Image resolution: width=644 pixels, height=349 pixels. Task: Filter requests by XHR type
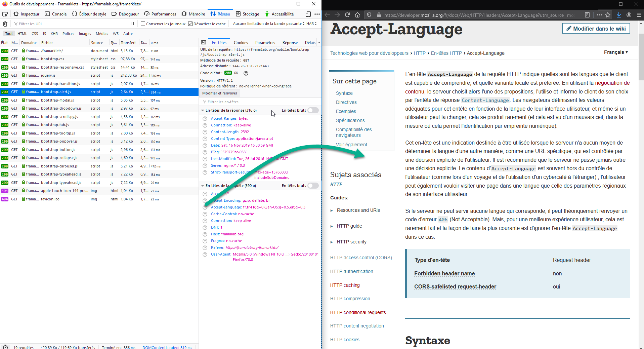[x=54, y=34]
